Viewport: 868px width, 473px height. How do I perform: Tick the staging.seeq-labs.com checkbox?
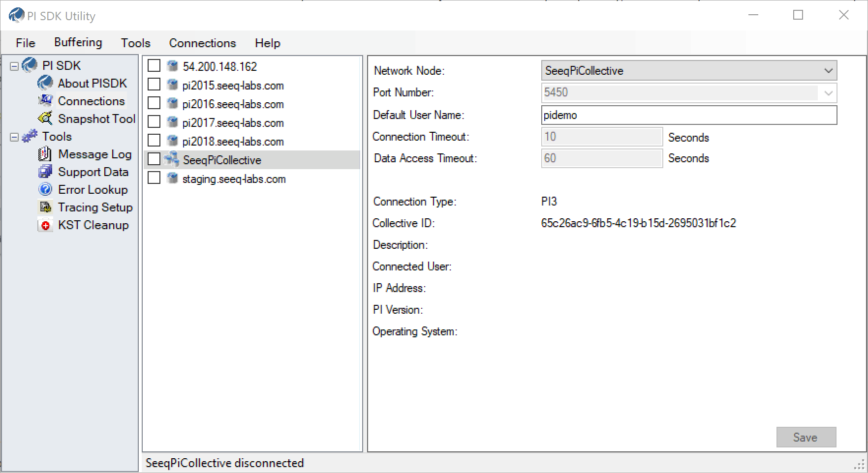(x=154, y=178)
